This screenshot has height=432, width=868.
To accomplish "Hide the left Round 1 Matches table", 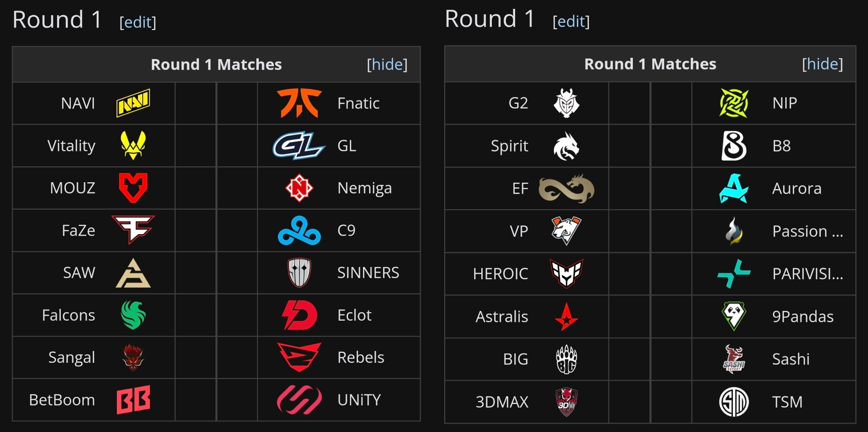I will point(387,64).
